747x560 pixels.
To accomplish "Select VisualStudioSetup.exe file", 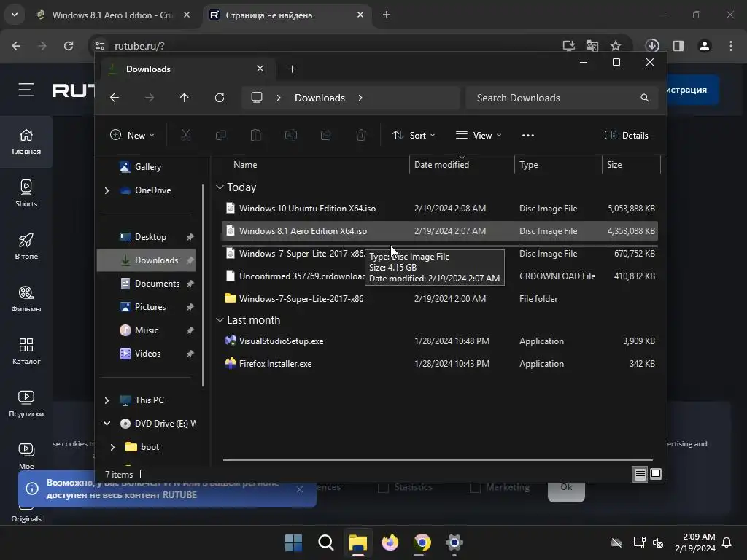I will (440, 341).
